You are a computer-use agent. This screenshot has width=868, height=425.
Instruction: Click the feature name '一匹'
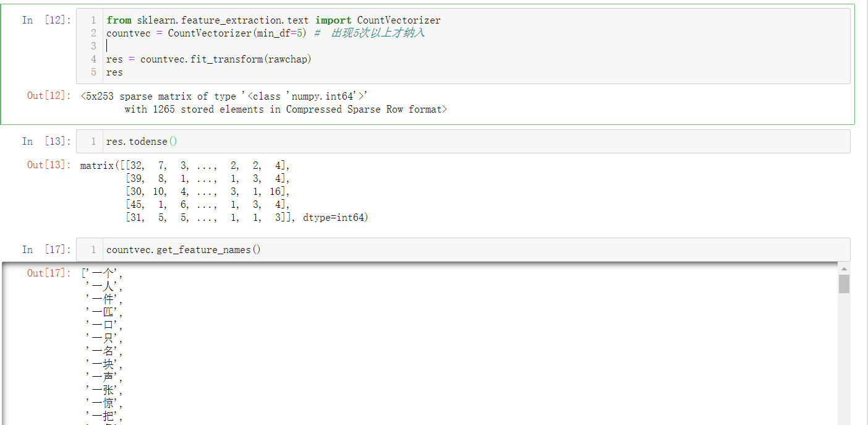103,312
